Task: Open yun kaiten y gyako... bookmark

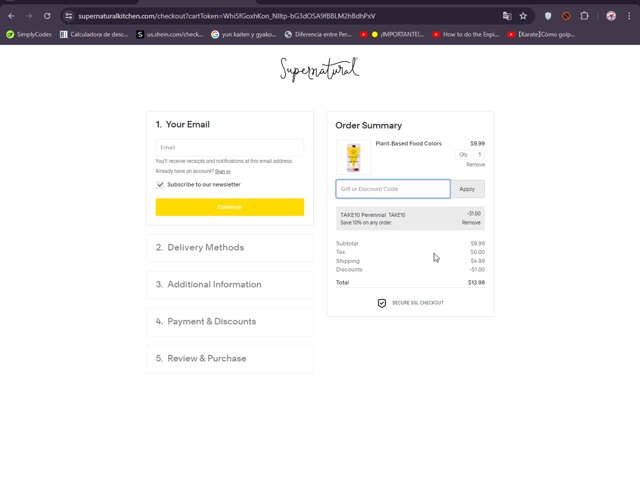Action: (244, 34)
